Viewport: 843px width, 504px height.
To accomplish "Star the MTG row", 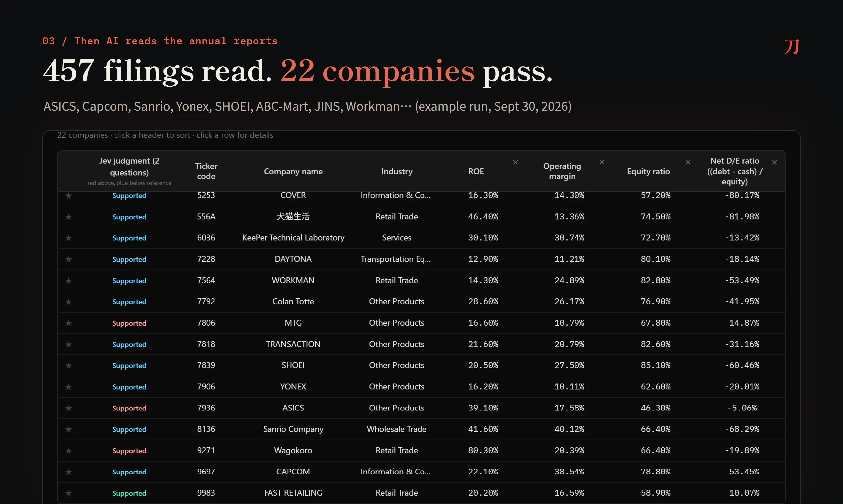I will 69,323.
